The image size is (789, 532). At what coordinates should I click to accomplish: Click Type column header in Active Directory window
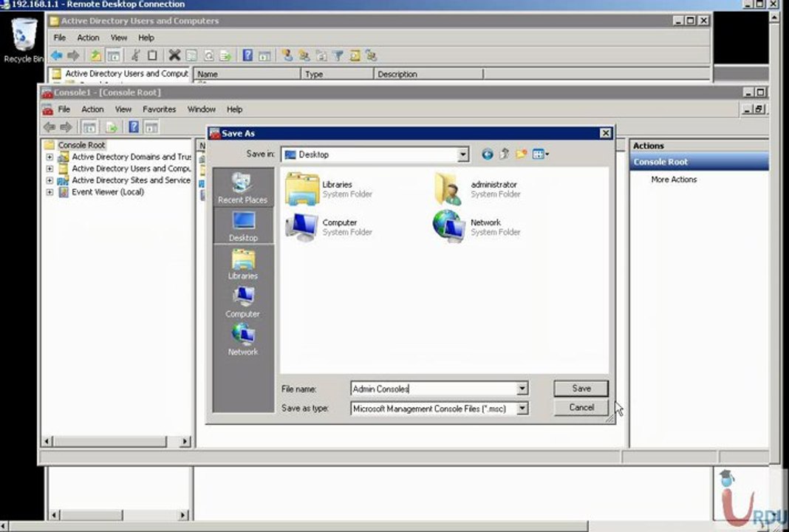(x=337, y=74)
